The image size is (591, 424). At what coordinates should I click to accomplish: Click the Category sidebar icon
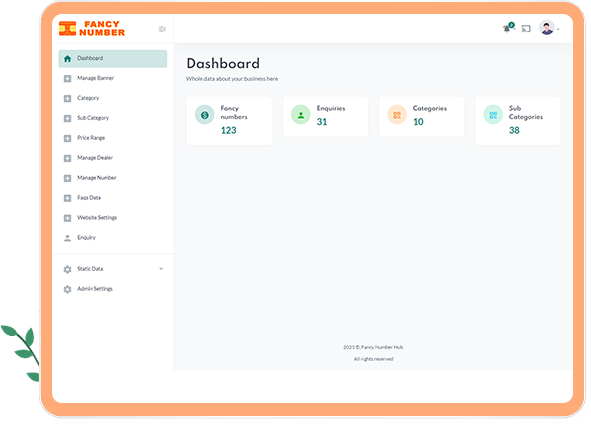click(67, 99)
